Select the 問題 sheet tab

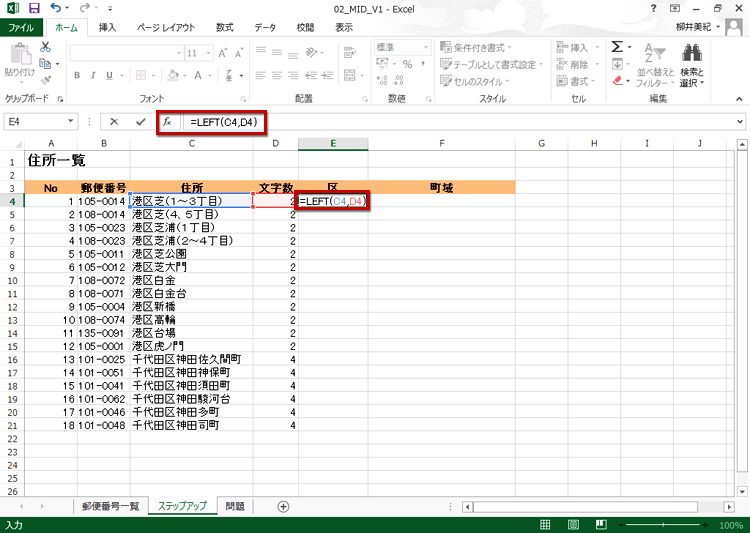pos(235,506)
